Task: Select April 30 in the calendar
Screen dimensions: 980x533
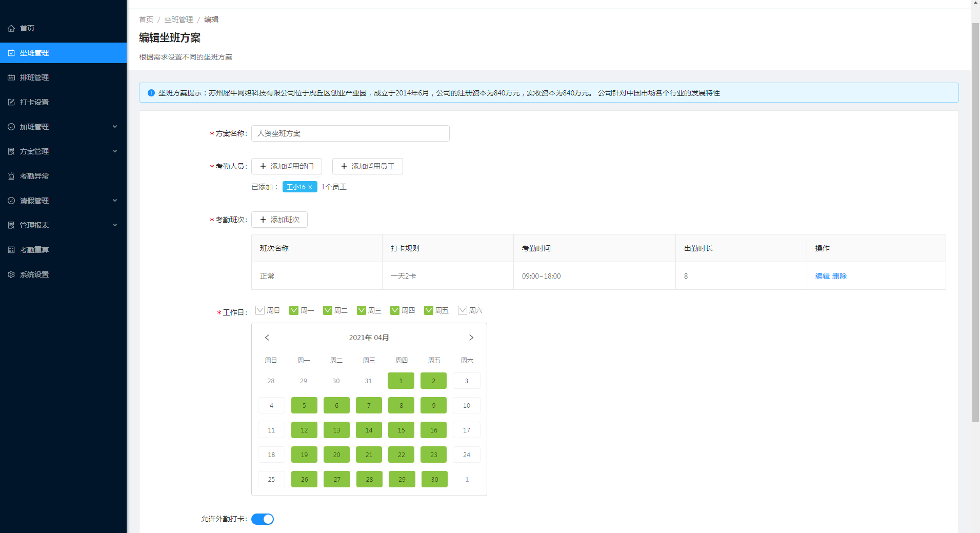Action: [x=434, y=479]
